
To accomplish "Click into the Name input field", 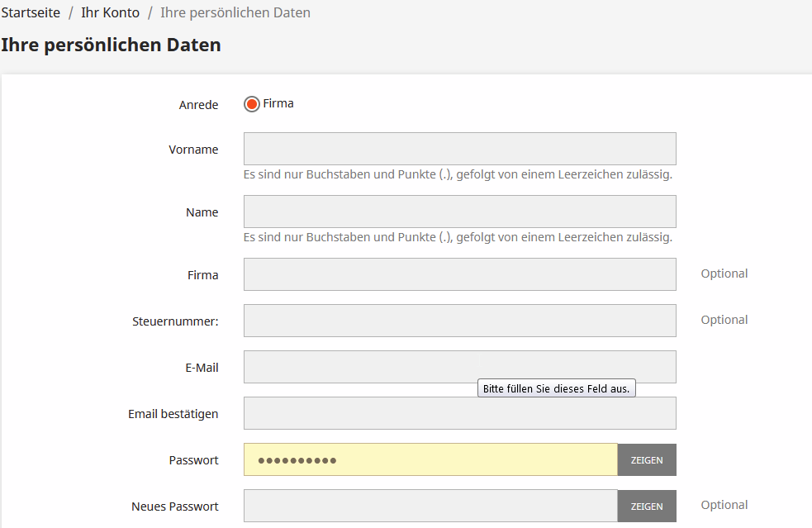I will coord(459,212).
